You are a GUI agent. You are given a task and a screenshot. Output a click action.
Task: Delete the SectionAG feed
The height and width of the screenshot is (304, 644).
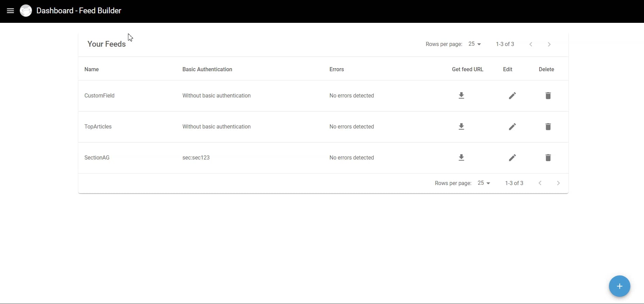pyautogui.click(x=548, y=157)
